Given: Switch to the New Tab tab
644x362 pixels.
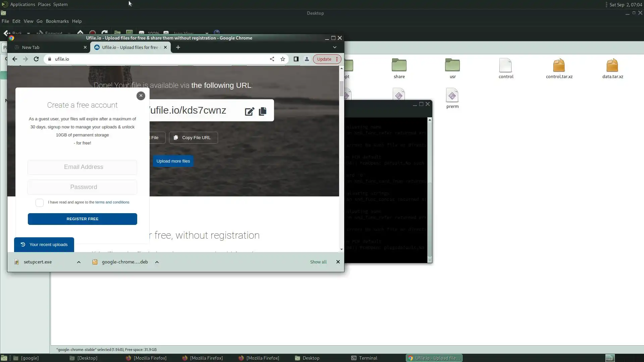Looking at the screenshot, I should [x=31, y=47].
